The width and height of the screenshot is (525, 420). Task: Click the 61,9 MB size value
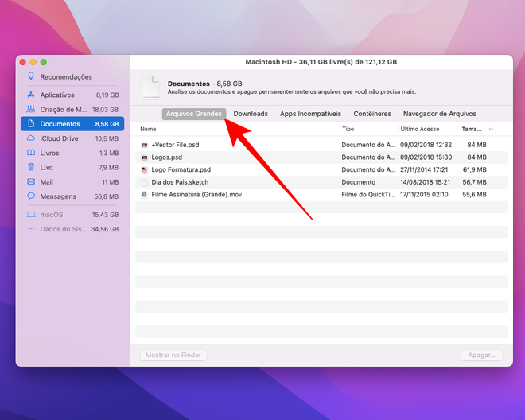click(x=474, y=169)
